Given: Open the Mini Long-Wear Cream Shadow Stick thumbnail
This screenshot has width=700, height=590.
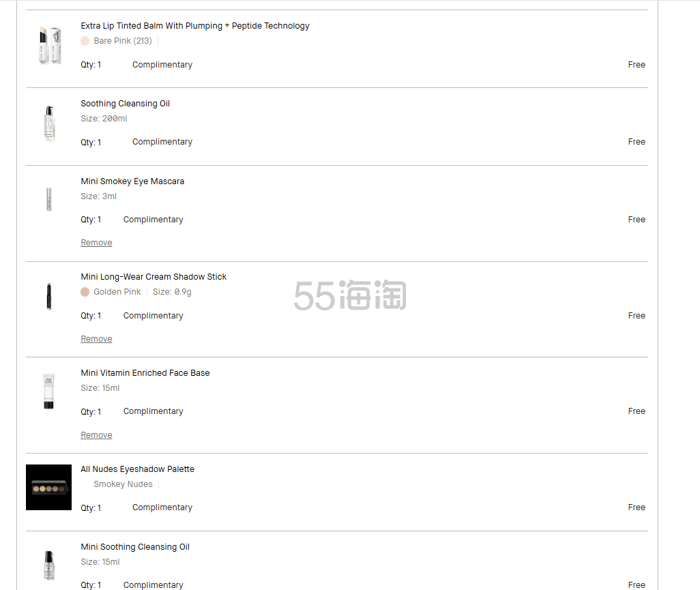Looking at the screenshot, I should point(49,296).
